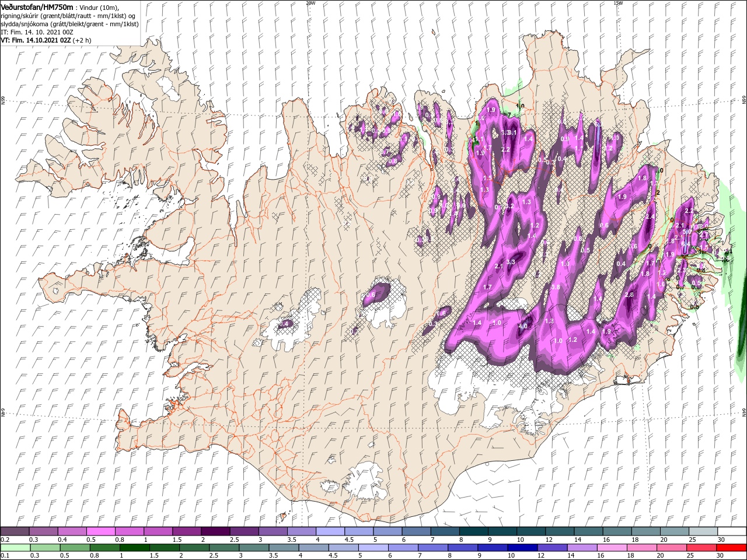This screenshot has width=747, height=560.
Task: Click the 'Vindur (10m)' description text
Action: [x=99, y=7]
